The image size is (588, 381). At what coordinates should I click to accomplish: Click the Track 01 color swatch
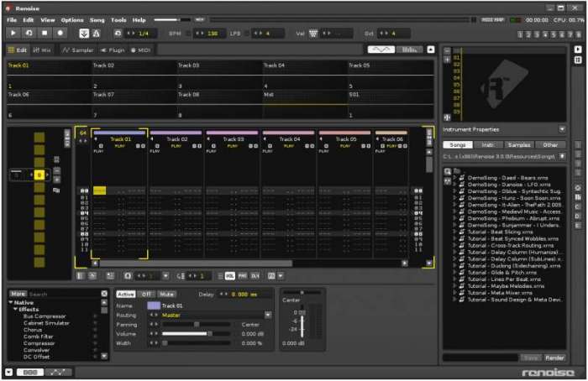(x=153, y=305)
